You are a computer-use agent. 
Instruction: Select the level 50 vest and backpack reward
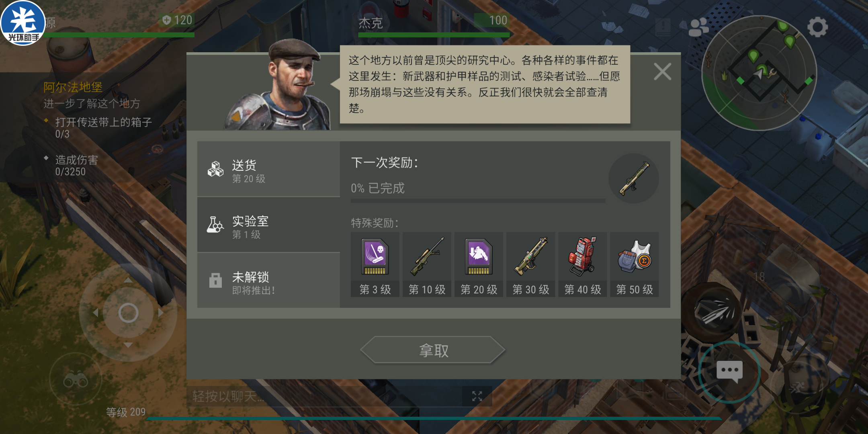pos(635,264)
